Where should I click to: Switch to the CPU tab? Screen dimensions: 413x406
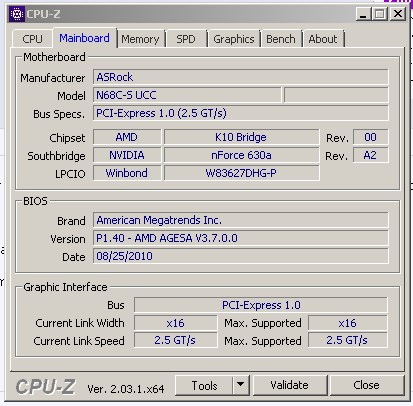(x=32, y=39)
